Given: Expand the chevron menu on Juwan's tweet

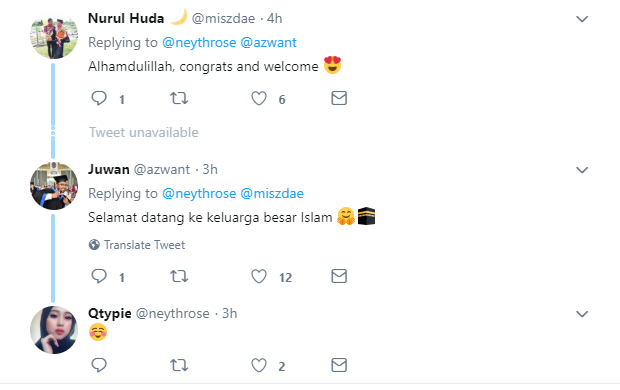Looking at the screenshot, I should pos(582,170).
